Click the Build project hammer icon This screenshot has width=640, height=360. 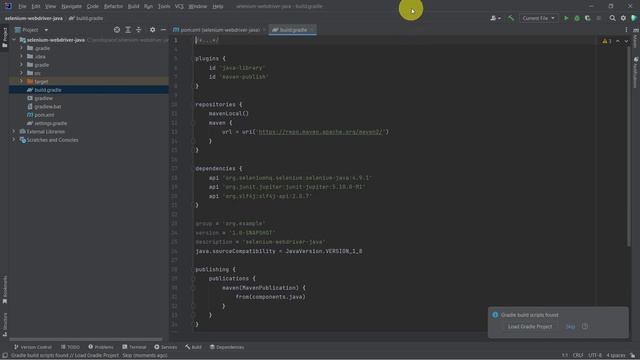click(x=511, y=18)
